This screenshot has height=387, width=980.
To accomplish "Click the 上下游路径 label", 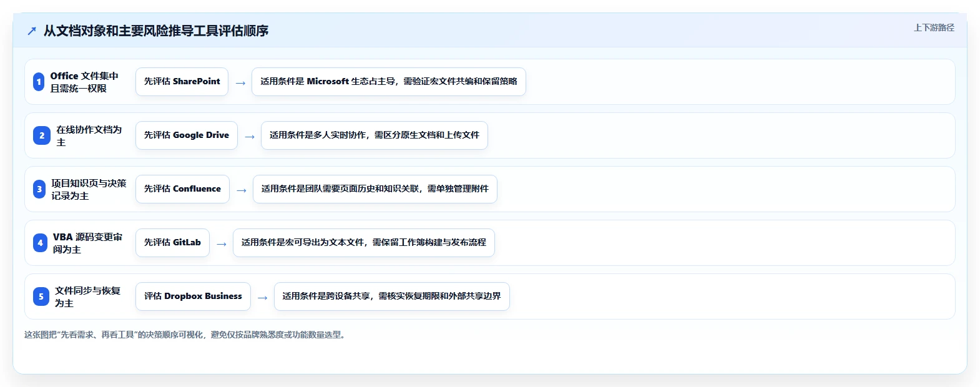I will point(934,27).
